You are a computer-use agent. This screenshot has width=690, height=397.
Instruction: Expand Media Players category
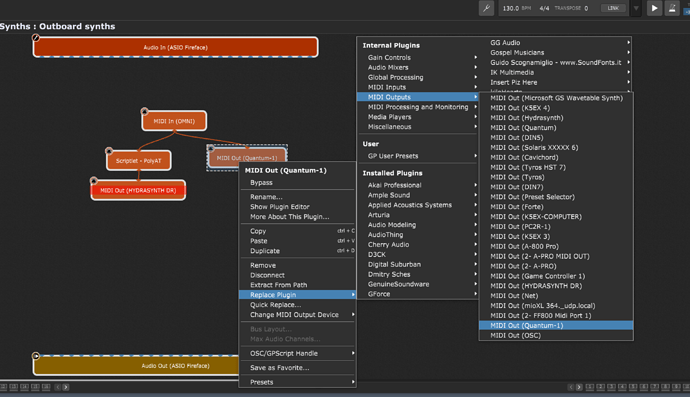click(x=418, y=117)
